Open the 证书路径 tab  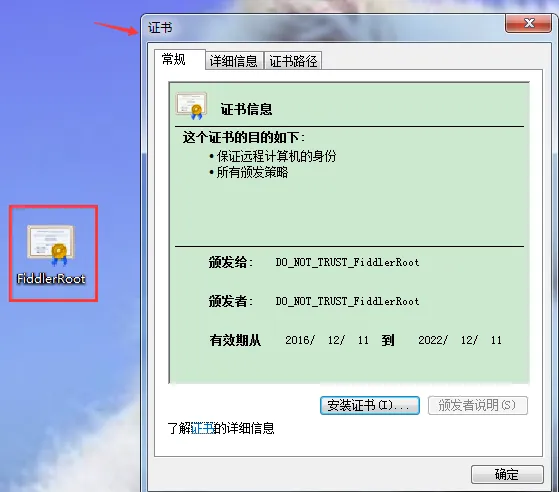[x=293, y=61]
